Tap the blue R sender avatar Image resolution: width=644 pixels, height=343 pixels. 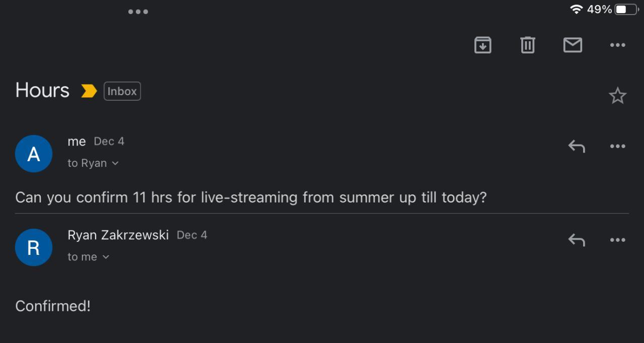click(34, 247)
